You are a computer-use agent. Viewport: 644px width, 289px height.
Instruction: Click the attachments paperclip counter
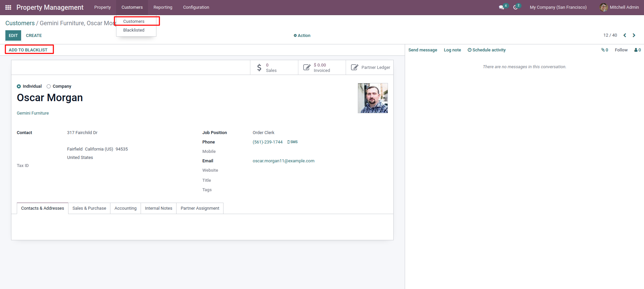(605, 50)
